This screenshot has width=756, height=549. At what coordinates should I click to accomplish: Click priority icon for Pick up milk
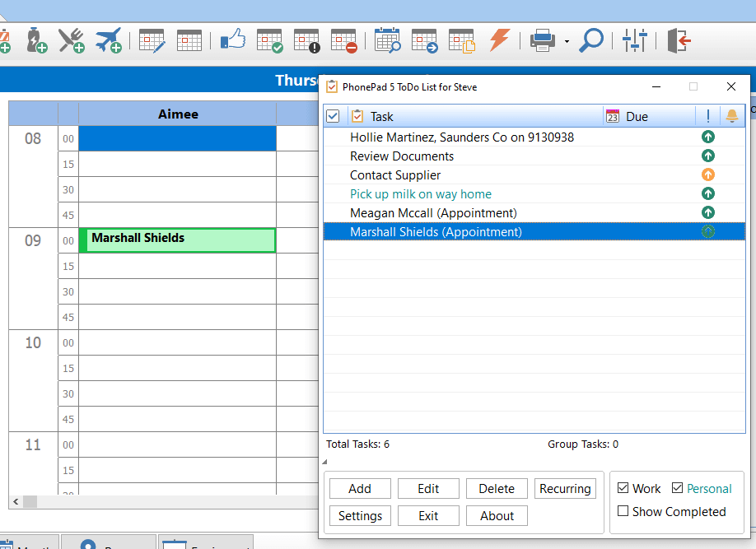click(x=707, y=193)
